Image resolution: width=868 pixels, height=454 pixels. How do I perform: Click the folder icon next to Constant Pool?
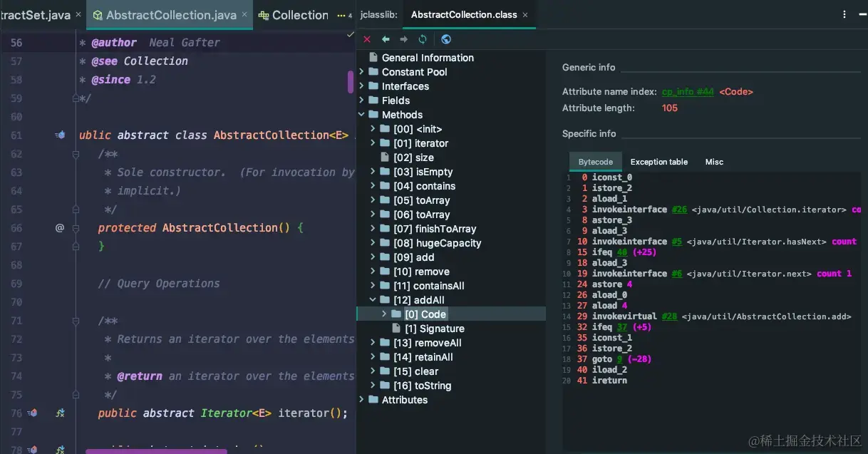click(373, 72)
